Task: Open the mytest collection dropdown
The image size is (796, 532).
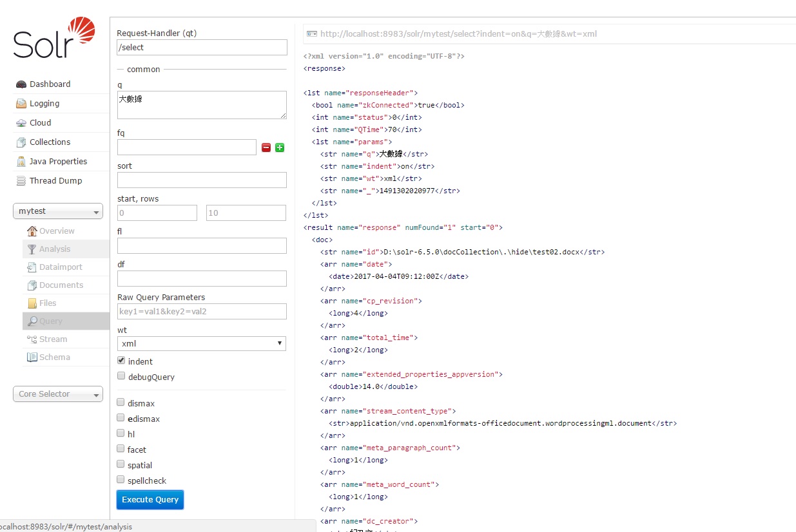Action: (x=58, y=211)
